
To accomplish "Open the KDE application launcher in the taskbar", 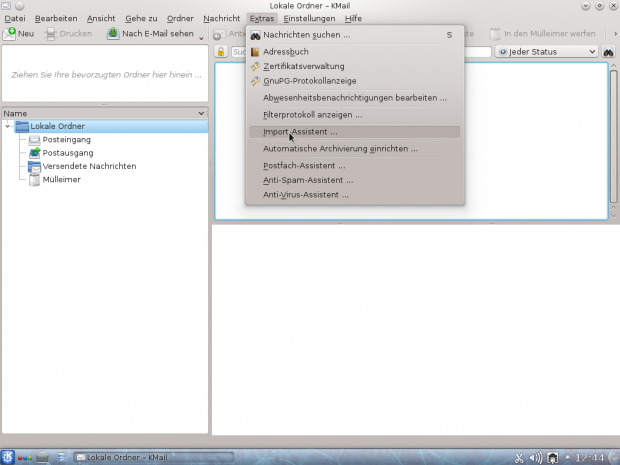I will point(8,457).
